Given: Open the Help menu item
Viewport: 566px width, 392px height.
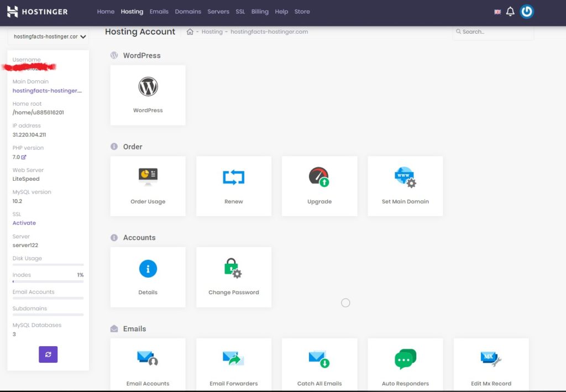Looking at the screenshot, I should 281,12.
